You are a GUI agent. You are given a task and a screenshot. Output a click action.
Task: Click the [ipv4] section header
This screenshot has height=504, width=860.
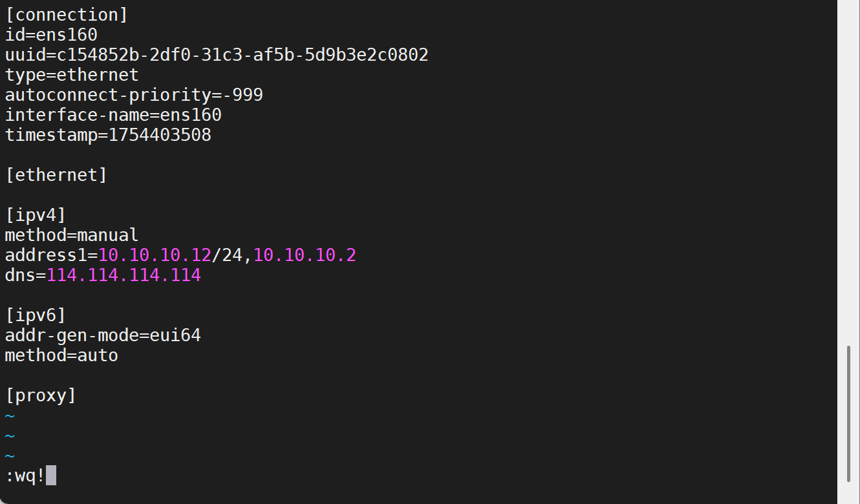tap(36, 215)
